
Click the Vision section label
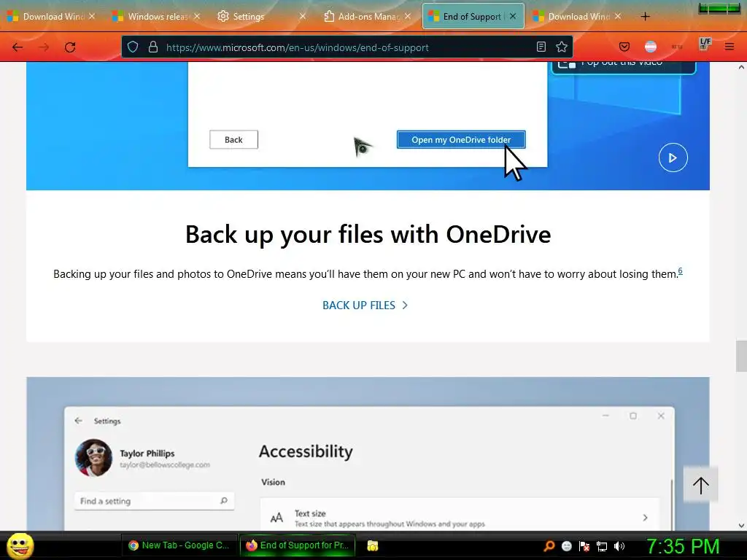(x=273, y=482)
